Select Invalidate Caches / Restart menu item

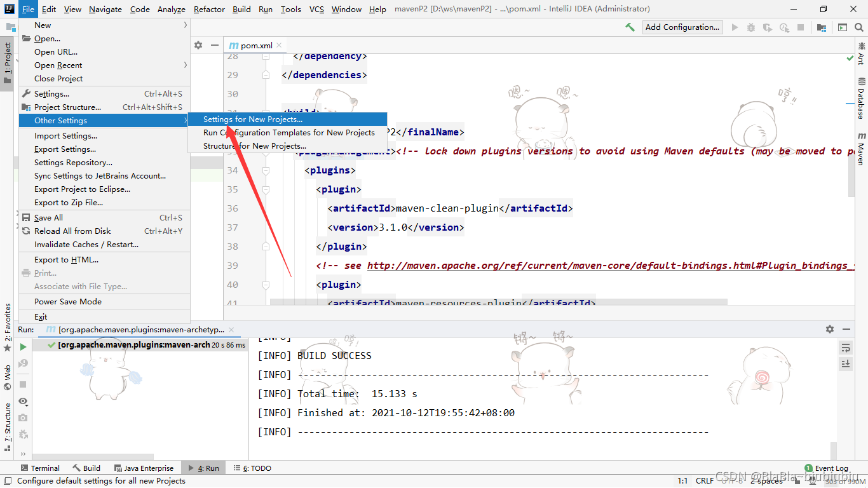click(x=105, y=245)
